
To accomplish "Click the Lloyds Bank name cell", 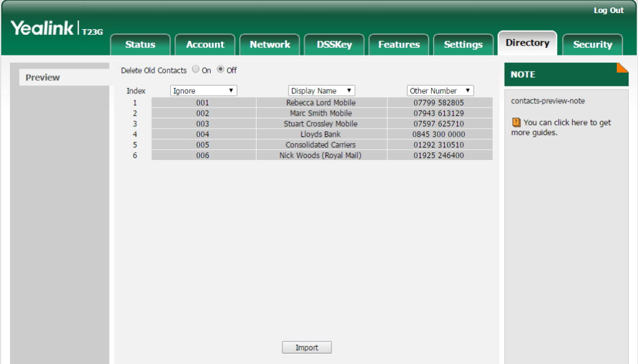I will tap(321, 134).
